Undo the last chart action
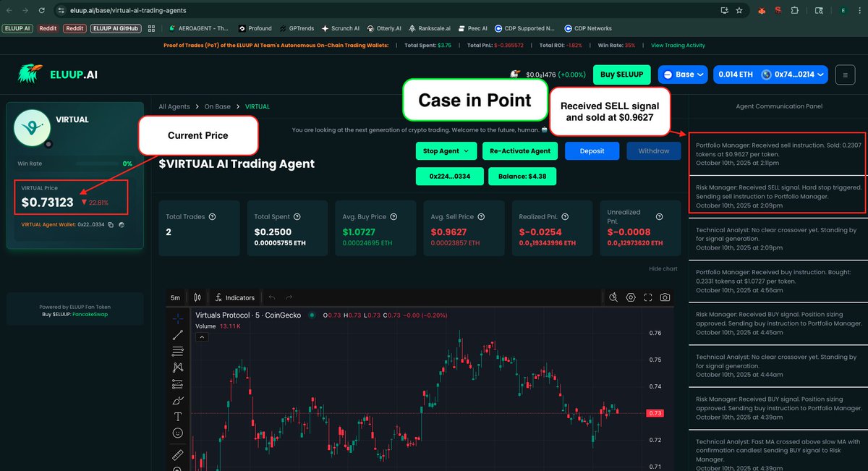 [272, 297]
